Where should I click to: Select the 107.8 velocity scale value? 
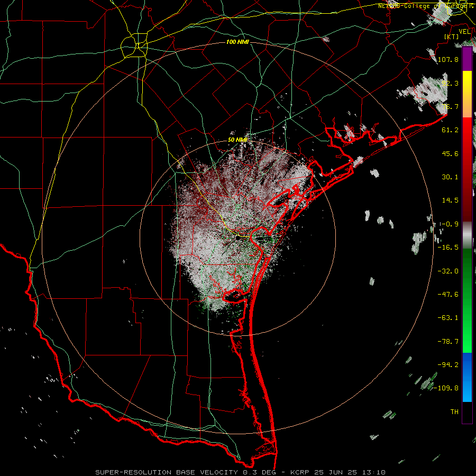click(448, 59)
